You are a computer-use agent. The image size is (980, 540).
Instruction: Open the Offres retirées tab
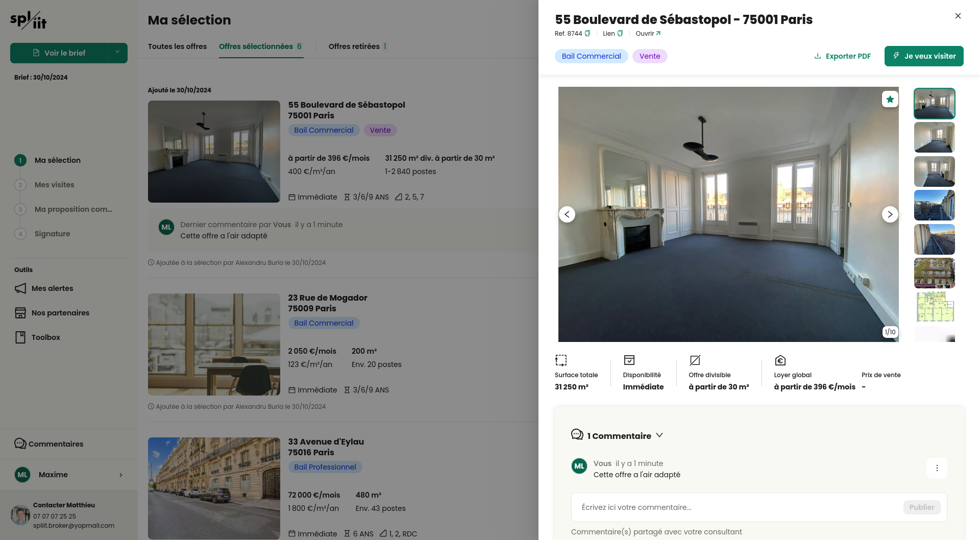[358, 46]
